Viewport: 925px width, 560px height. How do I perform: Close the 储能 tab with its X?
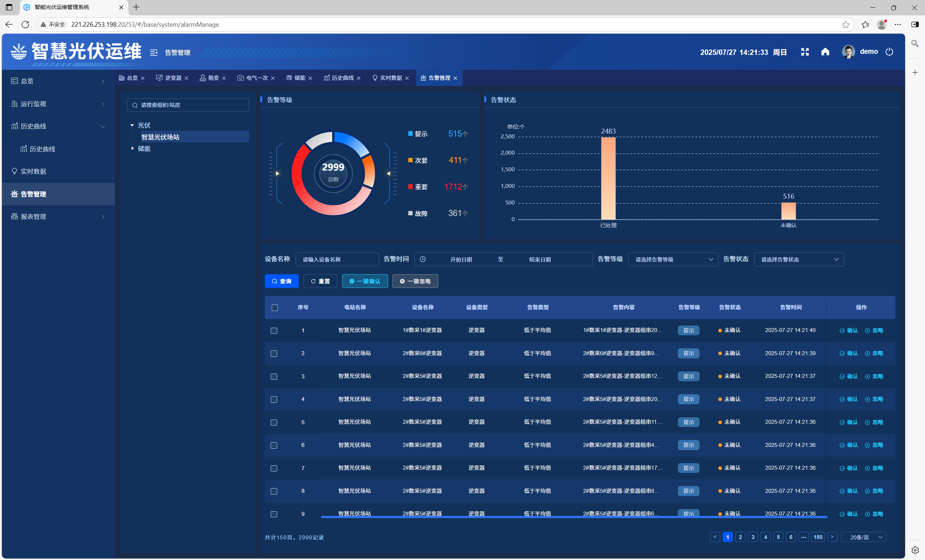point(310,78)
